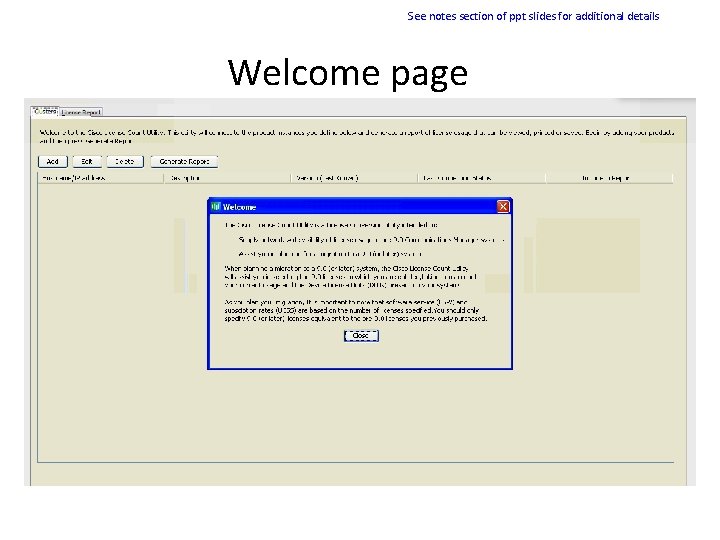Click the Add button
720x540 pixels.
tap(53, 162)
